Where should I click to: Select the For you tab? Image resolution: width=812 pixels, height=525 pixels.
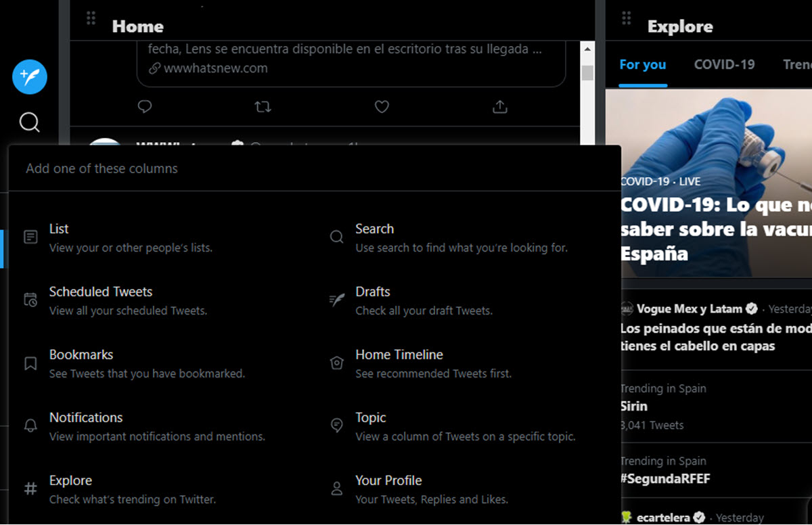click(642, 65)
